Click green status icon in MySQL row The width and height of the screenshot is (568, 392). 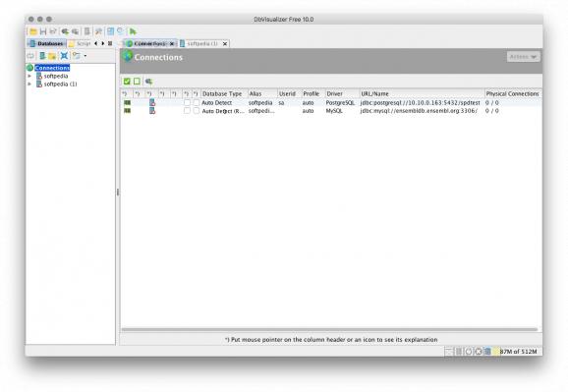(127, 111)
